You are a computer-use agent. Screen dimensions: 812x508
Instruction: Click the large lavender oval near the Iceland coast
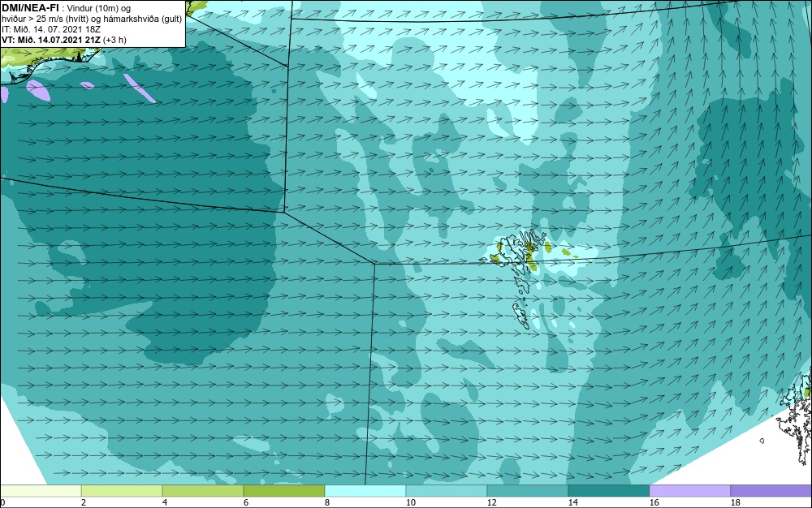coord(38,90)
